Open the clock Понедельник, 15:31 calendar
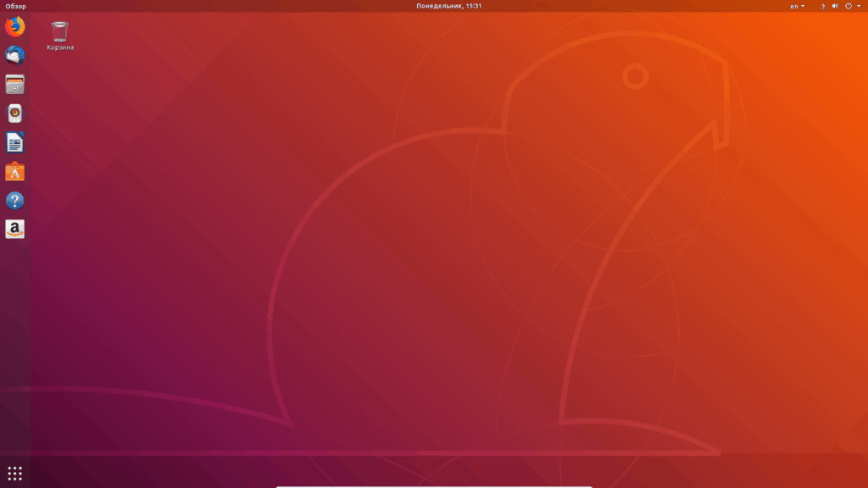This screenshot has height=488, width=868. (449, 6)
